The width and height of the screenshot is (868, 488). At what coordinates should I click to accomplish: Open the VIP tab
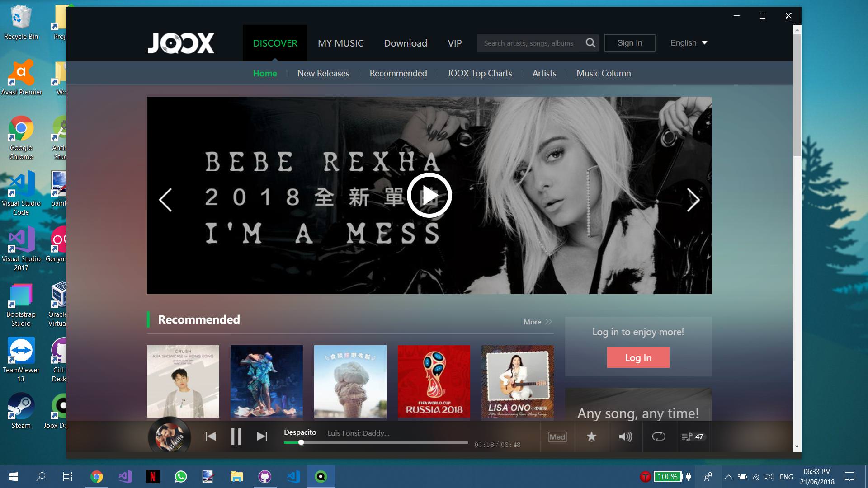(455, 43)
